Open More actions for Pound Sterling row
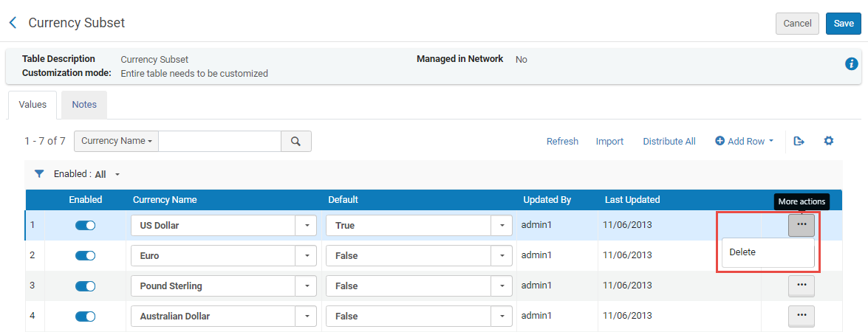Image resolution: width=868 pixels, height=332 pixels. tap(802, 286)
